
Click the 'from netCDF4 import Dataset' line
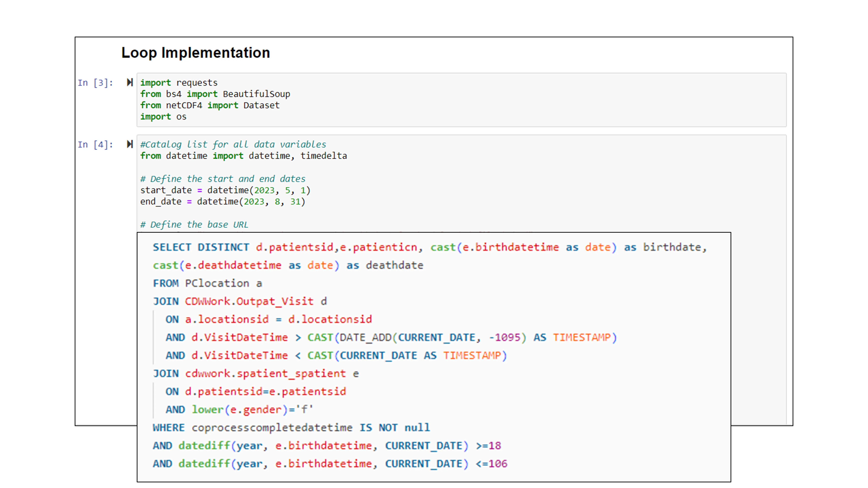click(210, 105)
